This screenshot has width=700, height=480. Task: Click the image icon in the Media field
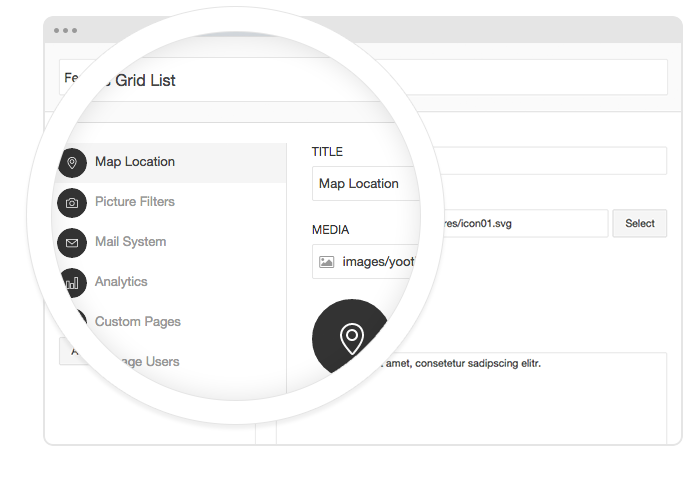click(x=326, y=262)
